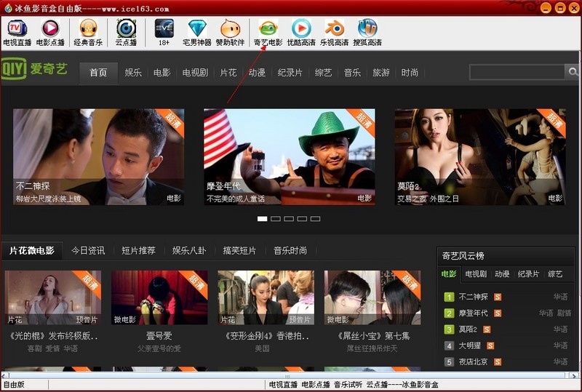Launch 云点播 cloud playback icon
This screenshot has width=582, height=392.
126,33
